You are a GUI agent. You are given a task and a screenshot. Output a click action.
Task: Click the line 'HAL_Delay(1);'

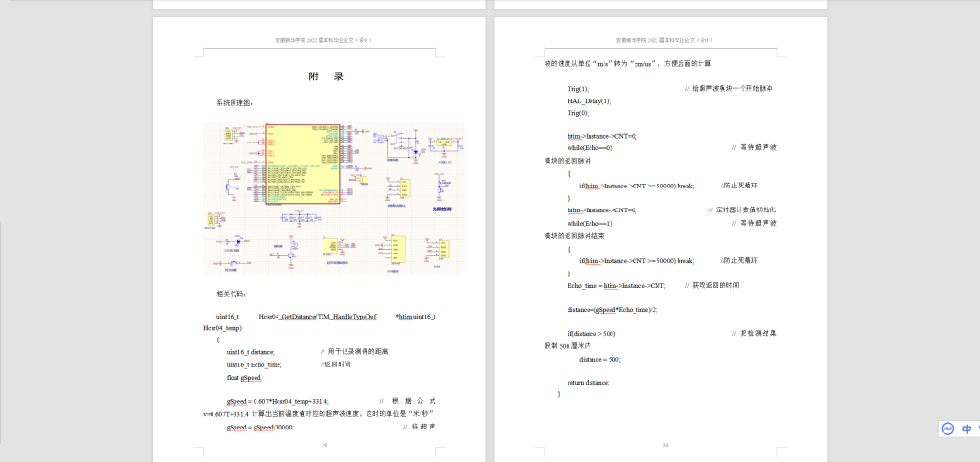click(590, 101)
